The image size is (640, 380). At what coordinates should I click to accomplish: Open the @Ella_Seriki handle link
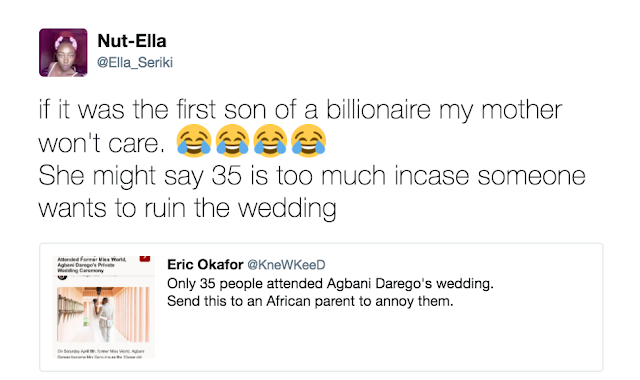pyautogui.click(x=135, y=62)
